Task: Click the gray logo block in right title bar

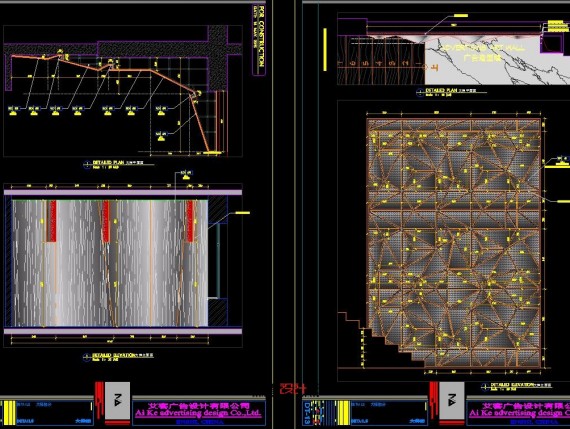Action: pyautogui.click(x=451, y=400)
